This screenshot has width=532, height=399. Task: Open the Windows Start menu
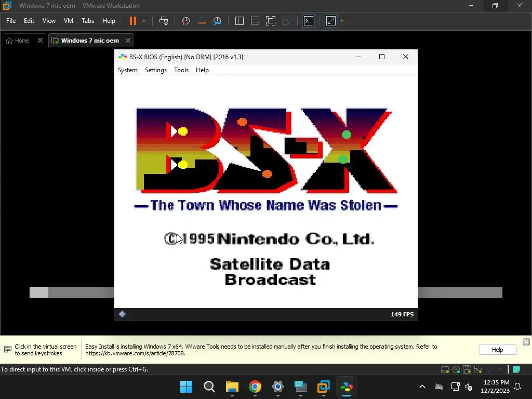coord(186,387)
